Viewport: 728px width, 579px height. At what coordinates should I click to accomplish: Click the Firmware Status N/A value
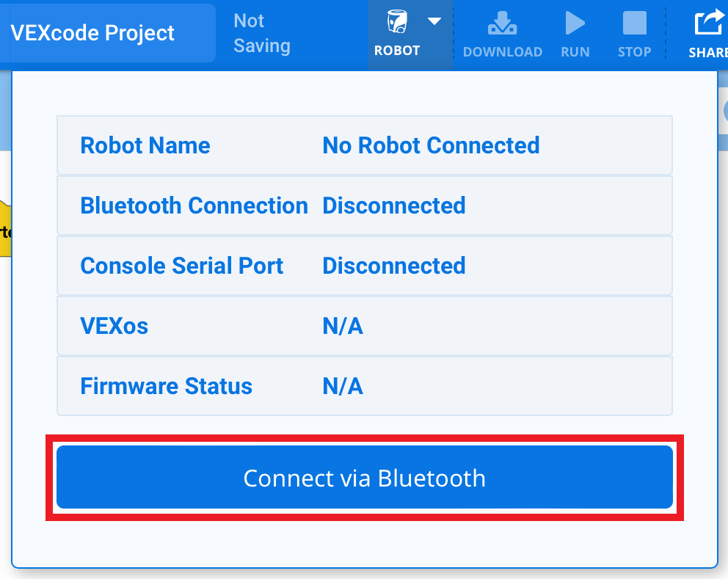click(343, 386)
